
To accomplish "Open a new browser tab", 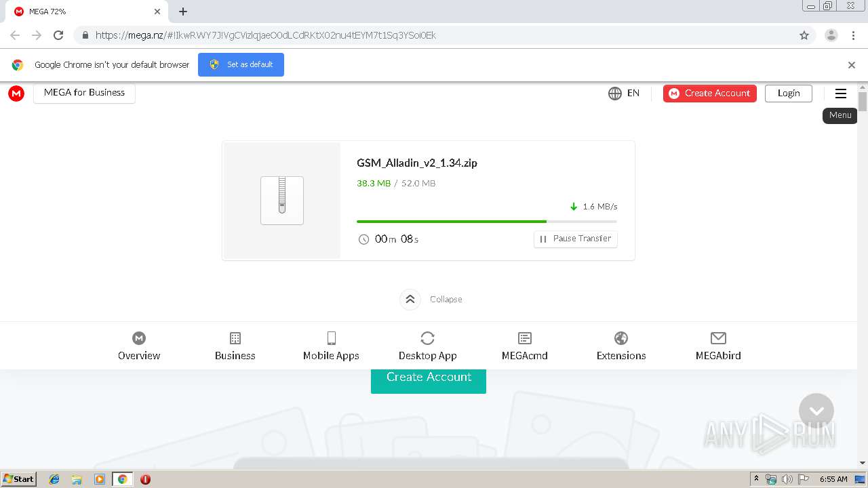I will (x=183, y=12).
